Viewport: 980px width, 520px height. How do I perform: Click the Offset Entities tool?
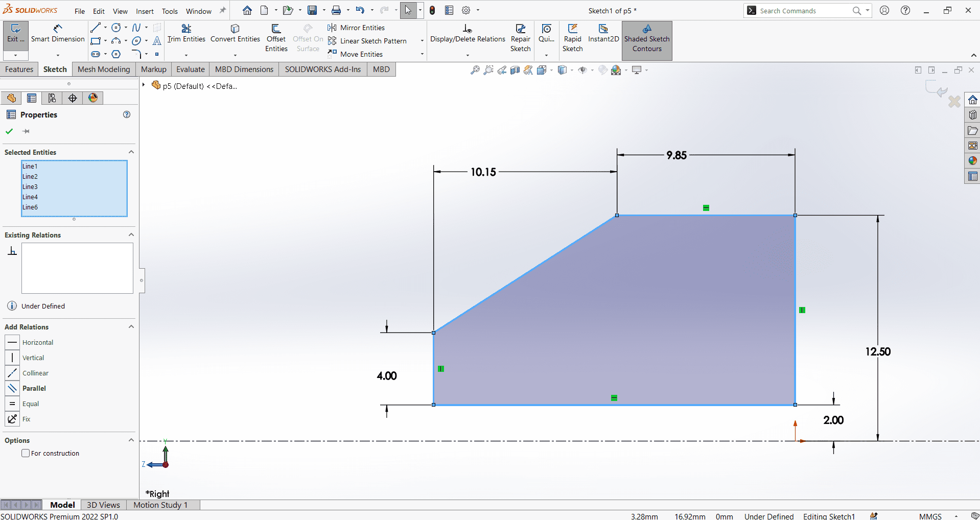click(x=276, y=38)
